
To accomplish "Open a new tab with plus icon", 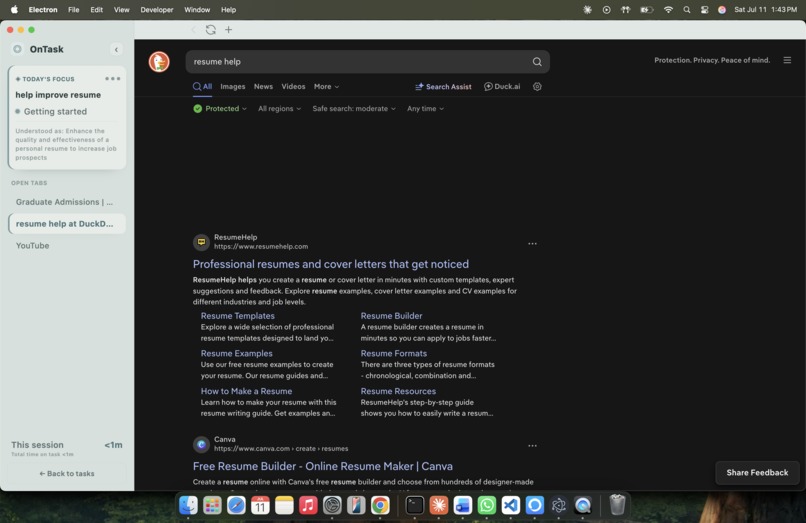I will coord(229,30).
